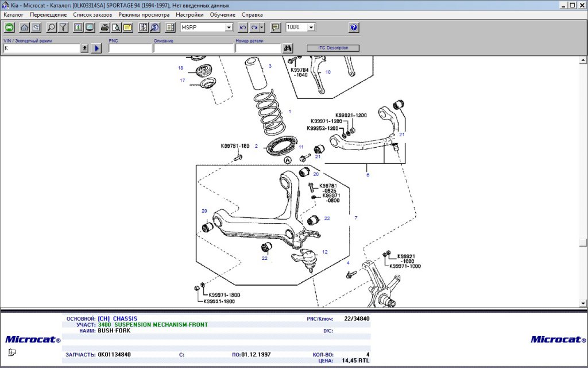Click the undo arrow icon
Image resolution: width=588 pixels, height=368 pixels.
pos(243,27)
